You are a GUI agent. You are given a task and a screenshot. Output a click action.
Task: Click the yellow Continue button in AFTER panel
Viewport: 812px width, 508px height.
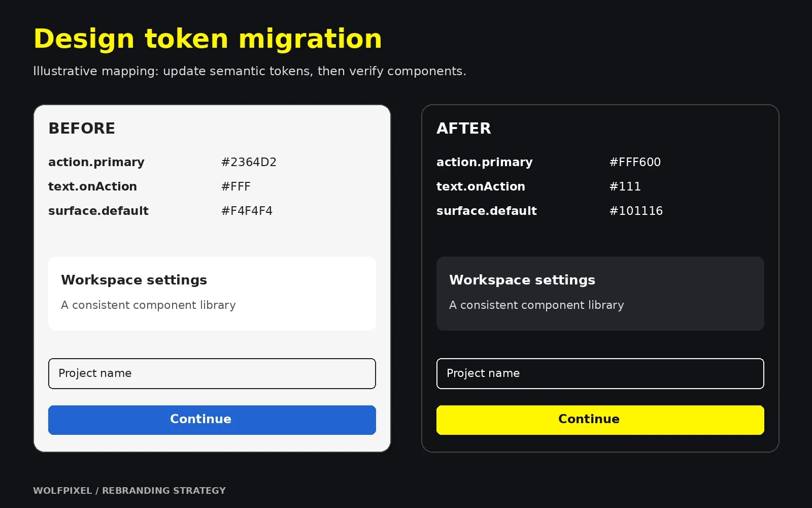point(600,420)
